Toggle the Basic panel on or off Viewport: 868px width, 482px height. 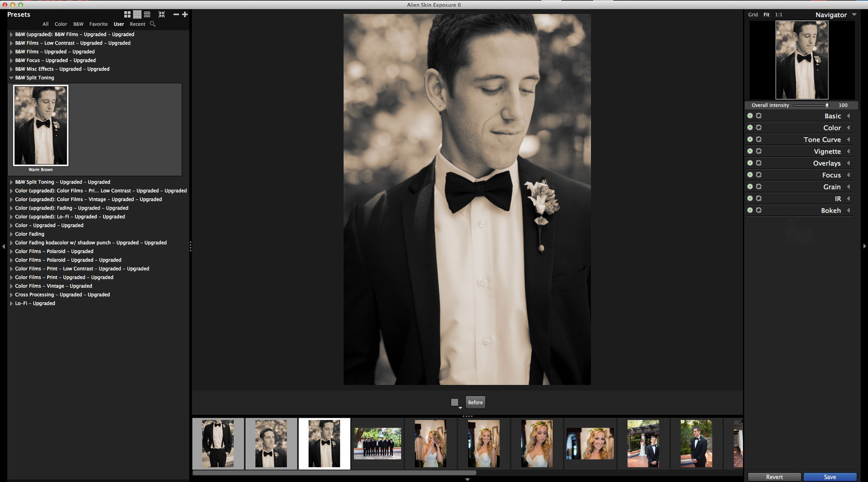click(750, 116)
